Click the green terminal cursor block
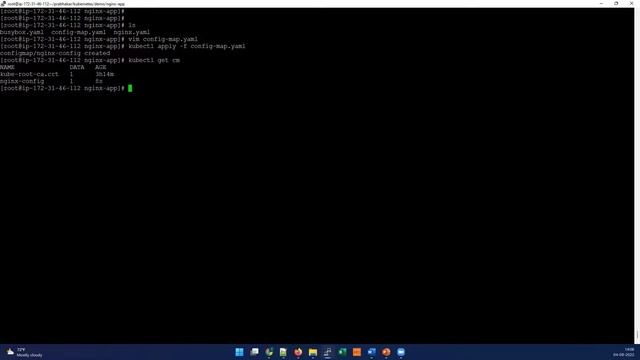Image resolution: width=640 pixels, height=360 pixels. click(x=130, y=88)
